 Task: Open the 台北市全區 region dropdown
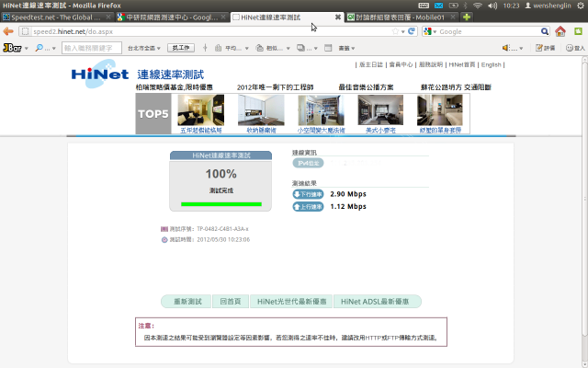[x=144, y=48]
